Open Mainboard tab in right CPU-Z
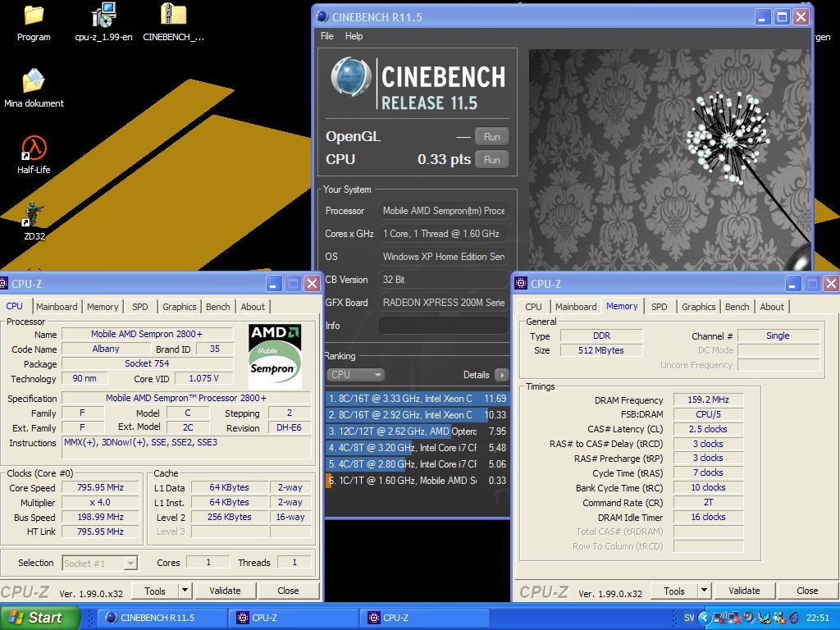 pos(576,307)
